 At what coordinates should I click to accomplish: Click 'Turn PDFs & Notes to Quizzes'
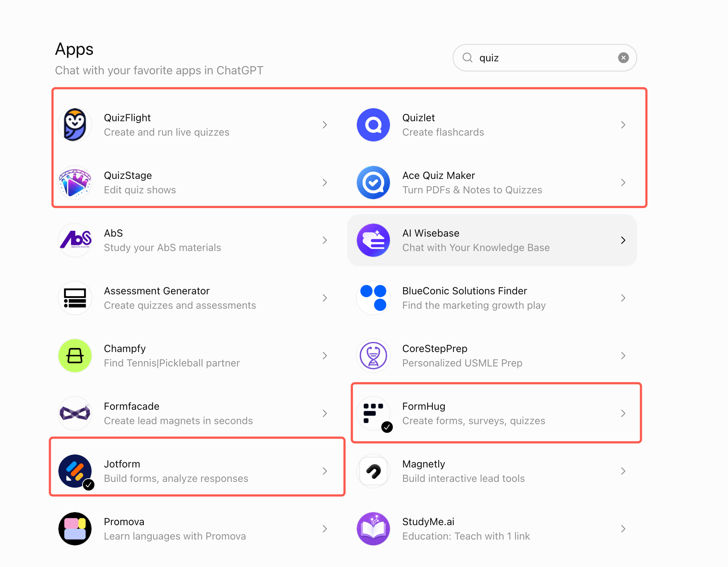pos(472,190)
